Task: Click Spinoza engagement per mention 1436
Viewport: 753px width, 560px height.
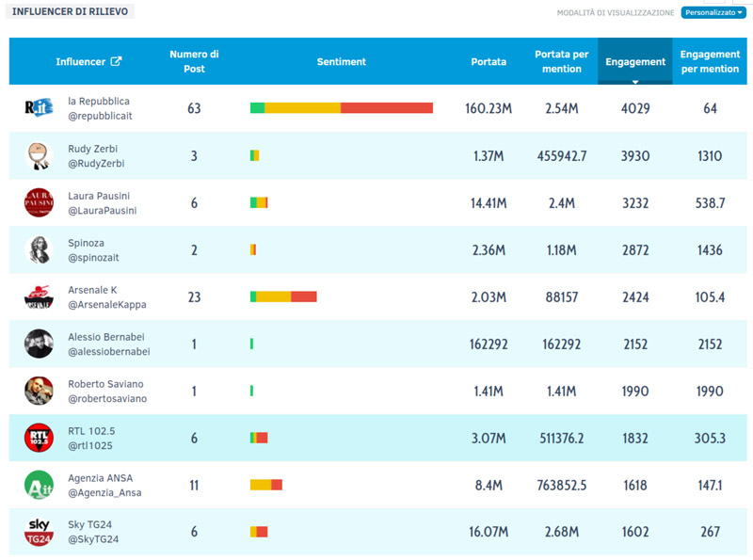Action: pos(710,250)
